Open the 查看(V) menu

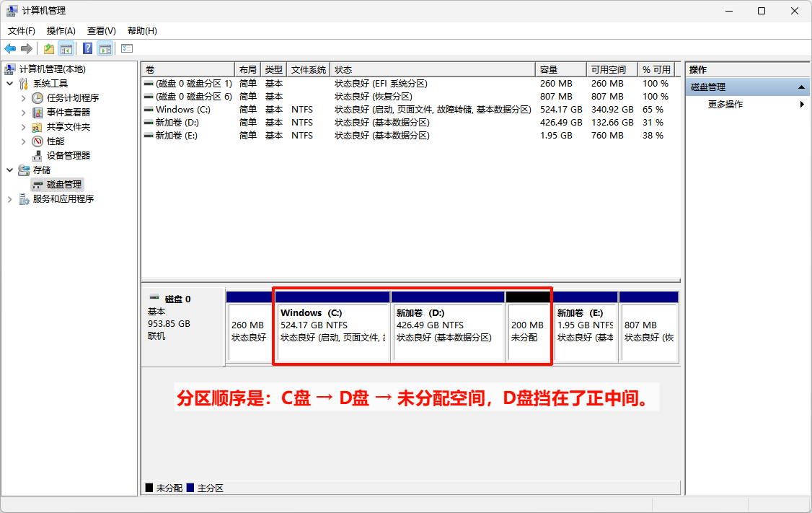pos(102,31)
